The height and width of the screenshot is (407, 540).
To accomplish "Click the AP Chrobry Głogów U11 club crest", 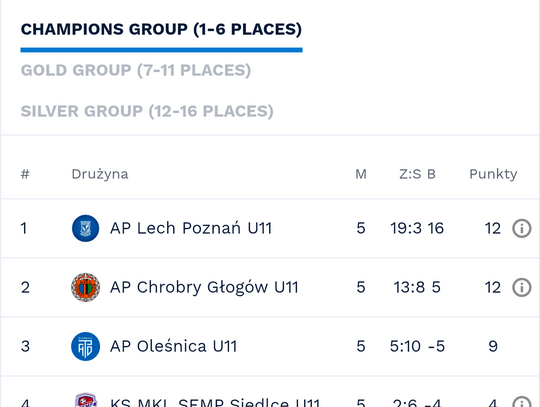I will 85,287.
